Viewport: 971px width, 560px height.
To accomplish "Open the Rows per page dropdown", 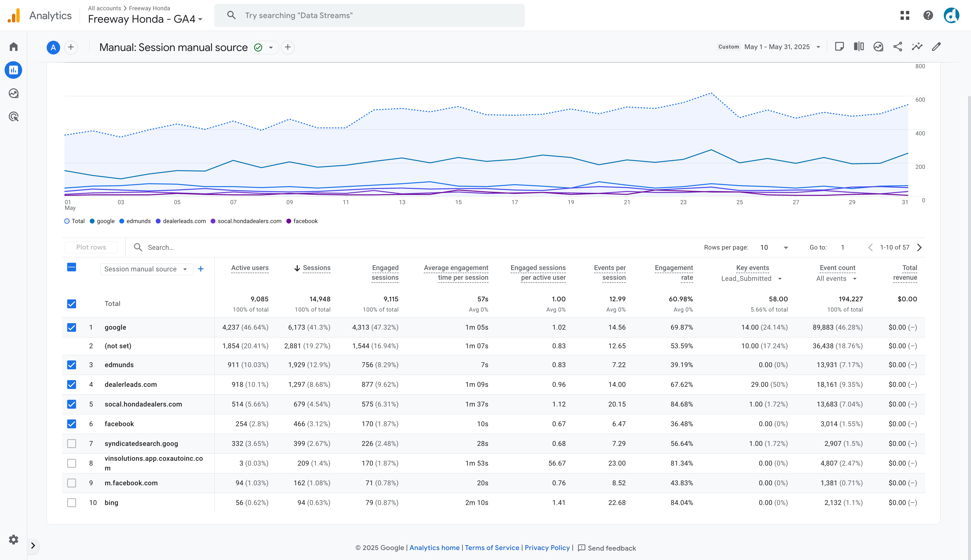I will click(774, 247).
